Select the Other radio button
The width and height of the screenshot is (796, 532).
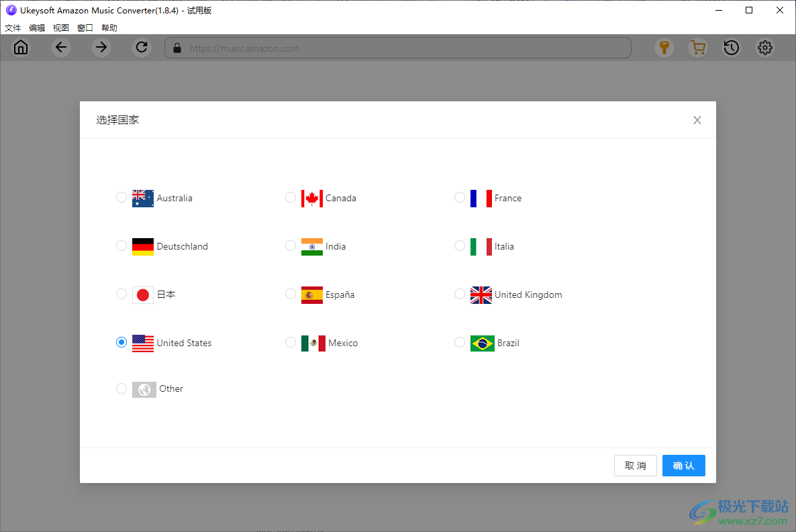(x=121, y=388)
